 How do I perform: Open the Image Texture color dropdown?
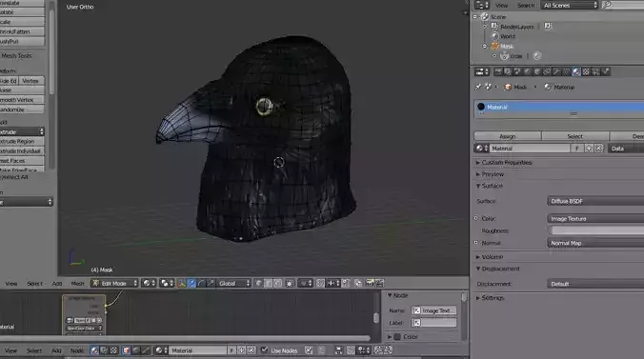tap(595, 218)
